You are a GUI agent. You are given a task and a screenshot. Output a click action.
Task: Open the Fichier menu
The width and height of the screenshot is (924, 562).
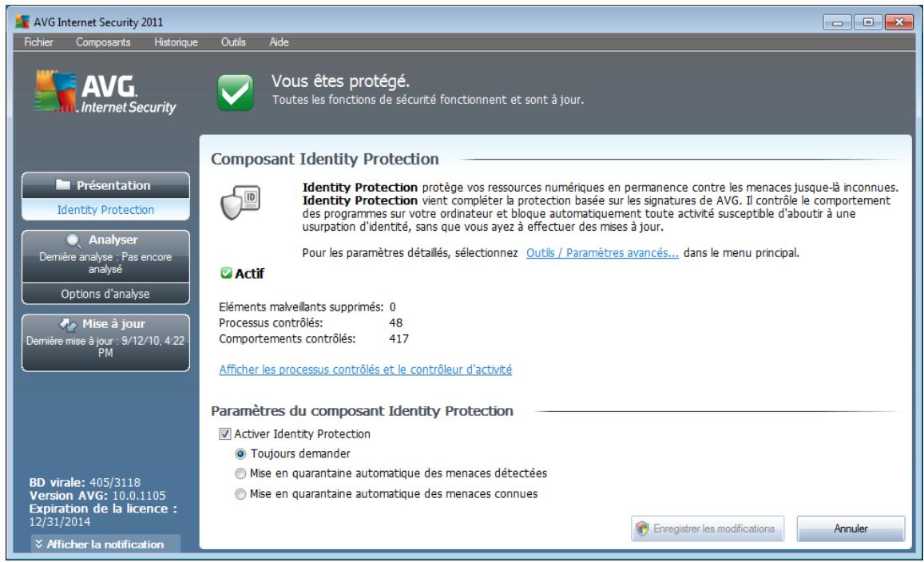pos(38,42)
